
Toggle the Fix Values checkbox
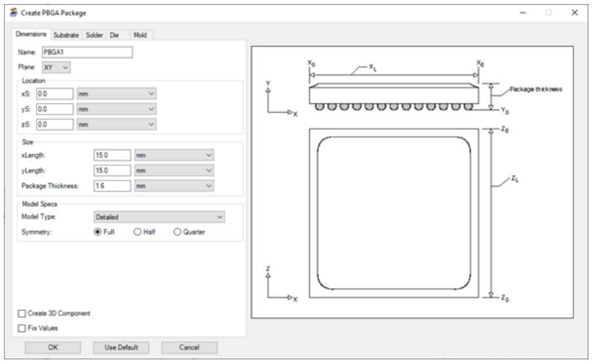pyautogui.click(x=22, y=328)
